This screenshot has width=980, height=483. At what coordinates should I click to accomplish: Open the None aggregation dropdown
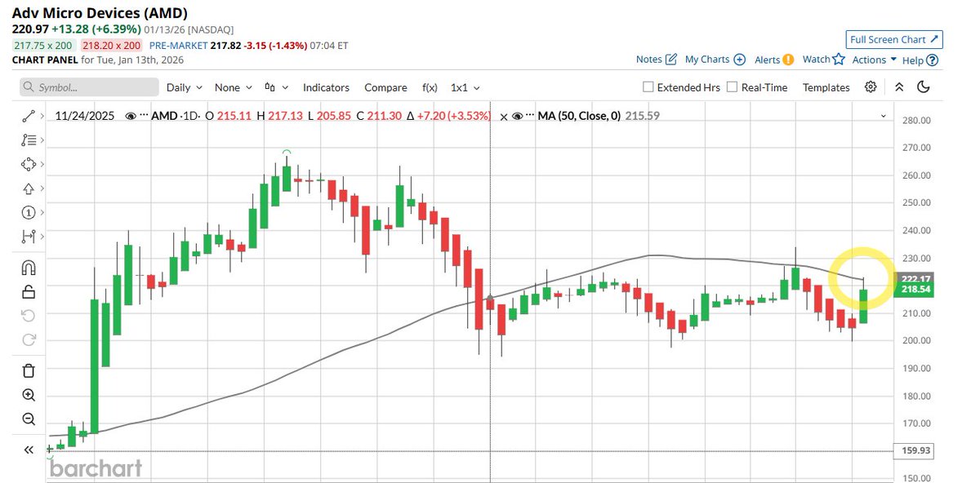(234, 87)
